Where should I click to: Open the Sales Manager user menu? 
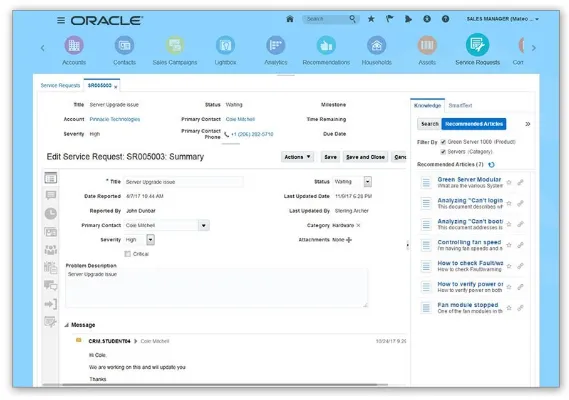click(x=503, y=19)
